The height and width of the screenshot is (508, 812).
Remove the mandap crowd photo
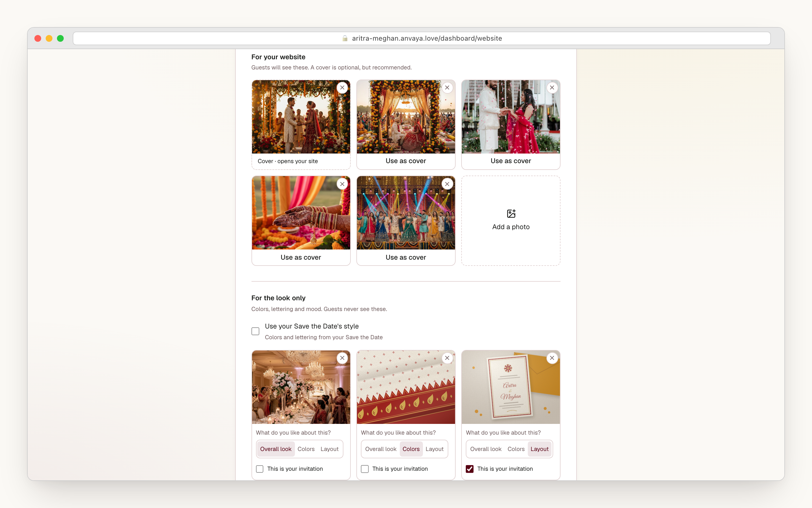click(x=447, y=88)
